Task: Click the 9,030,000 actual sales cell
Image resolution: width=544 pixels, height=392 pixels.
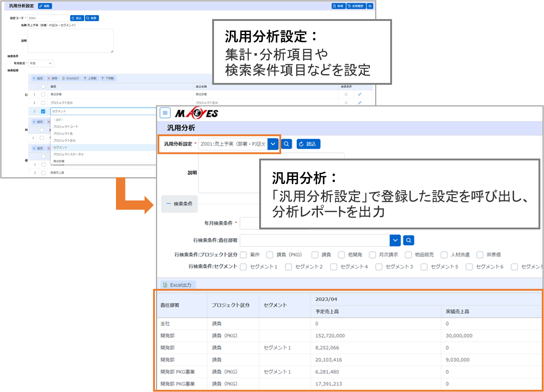Action: [492, 360]
